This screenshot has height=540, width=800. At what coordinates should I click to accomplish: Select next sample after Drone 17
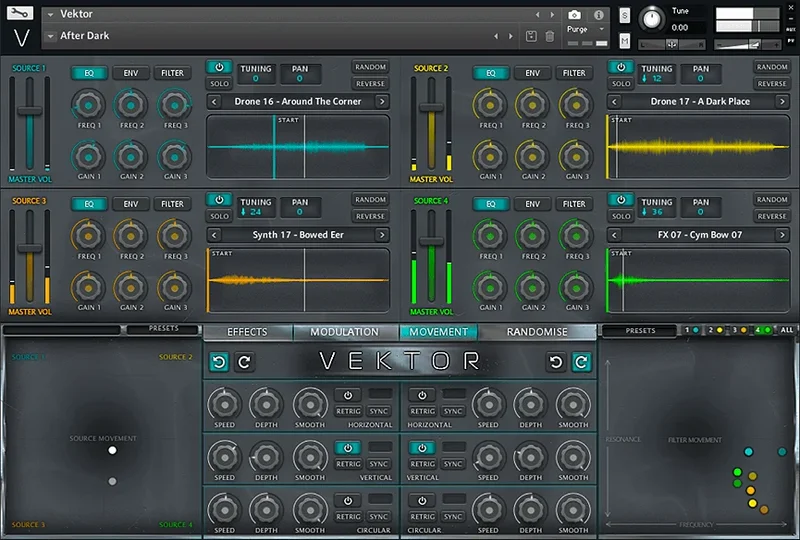click(x=782, y=102)
